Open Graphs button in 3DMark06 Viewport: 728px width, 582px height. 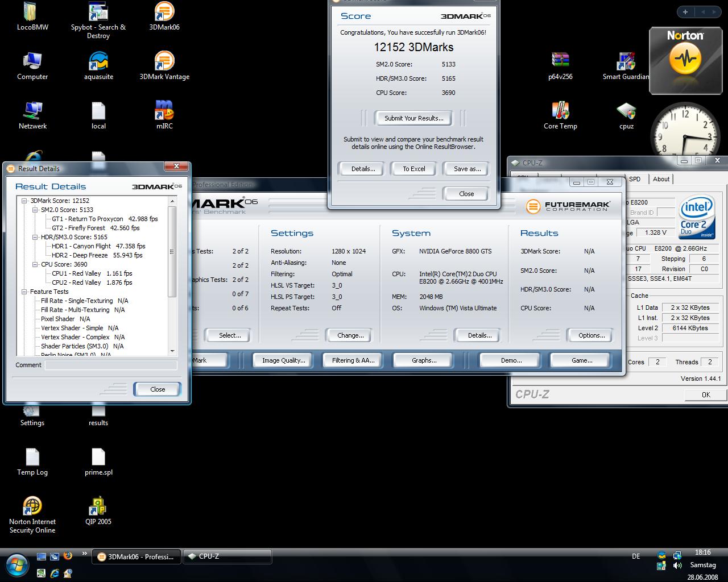424,360
